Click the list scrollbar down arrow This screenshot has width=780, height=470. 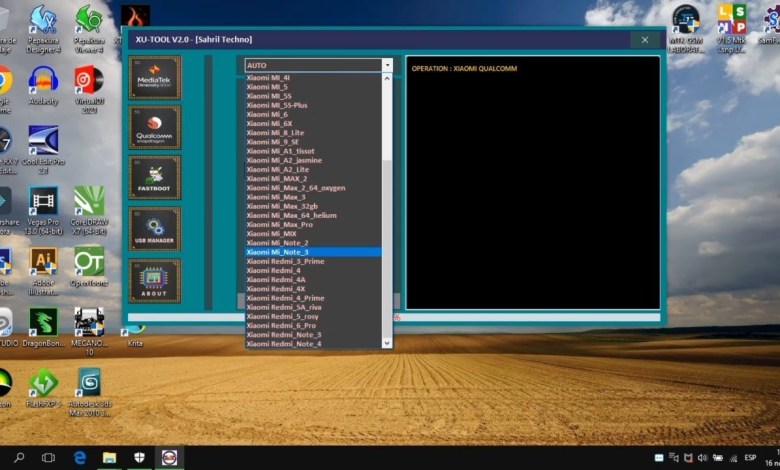click(387, 343)
